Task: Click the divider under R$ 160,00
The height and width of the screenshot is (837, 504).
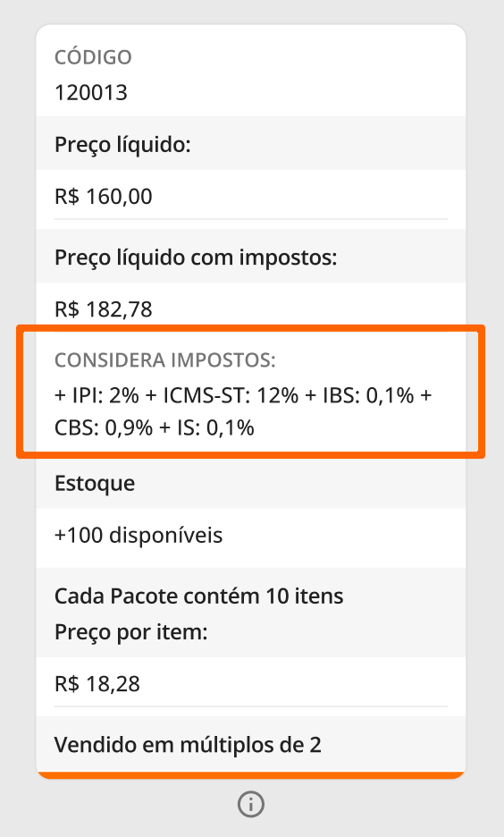Action: click(x=251, y=219)
